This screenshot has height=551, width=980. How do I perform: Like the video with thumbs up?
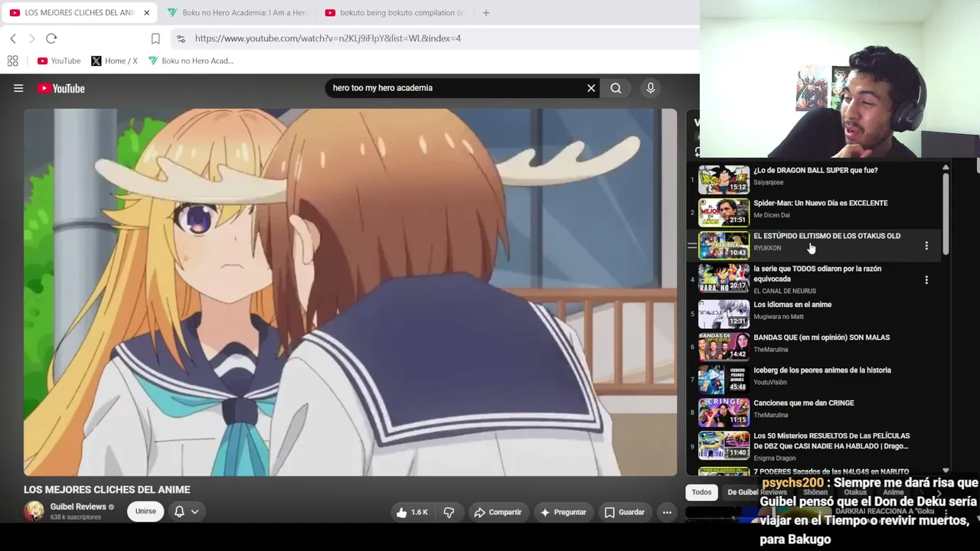coord(412,512)
